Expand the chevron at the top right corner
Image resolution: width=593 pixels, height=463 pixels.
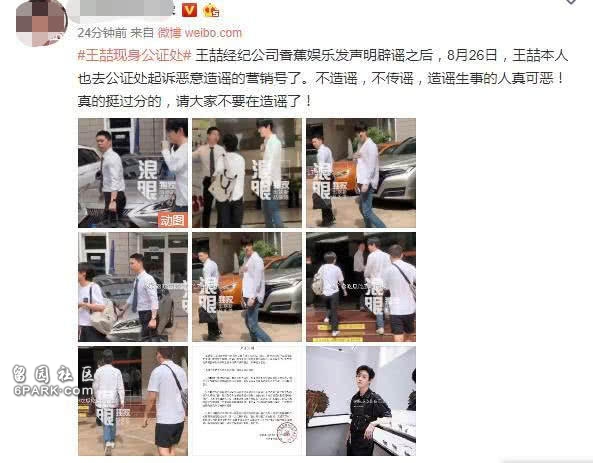[571, 2]
